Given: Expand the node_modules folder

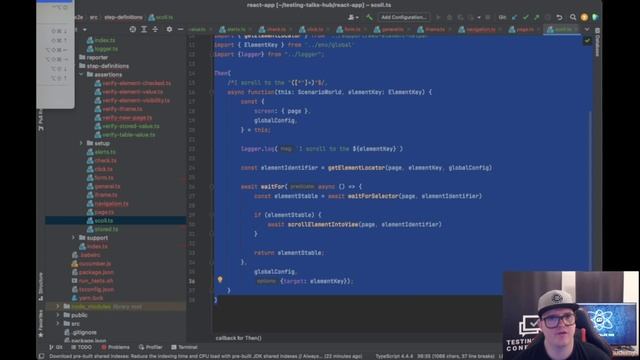Looking at the screenshot, I should [58, 306].
